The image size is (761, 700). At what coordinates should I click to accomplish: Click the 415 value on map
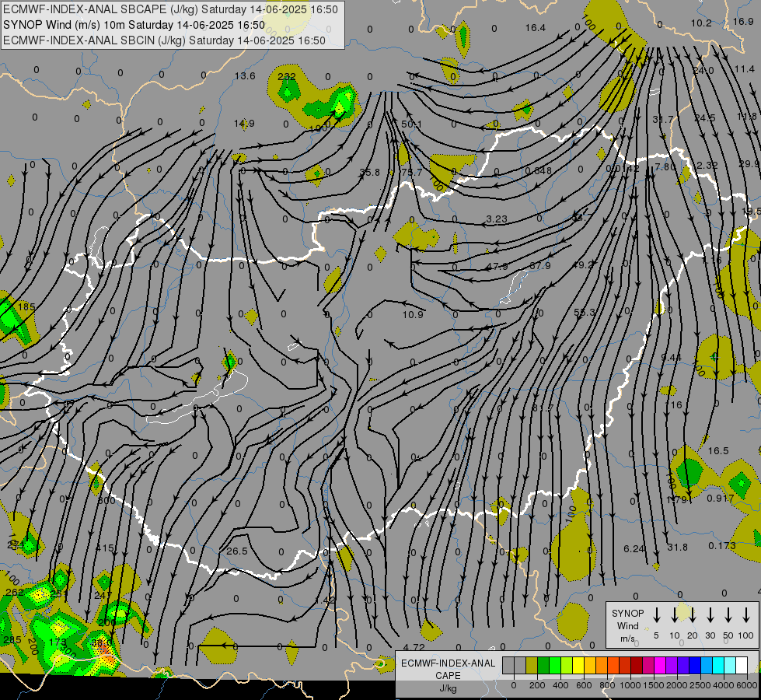pos(104,548)
